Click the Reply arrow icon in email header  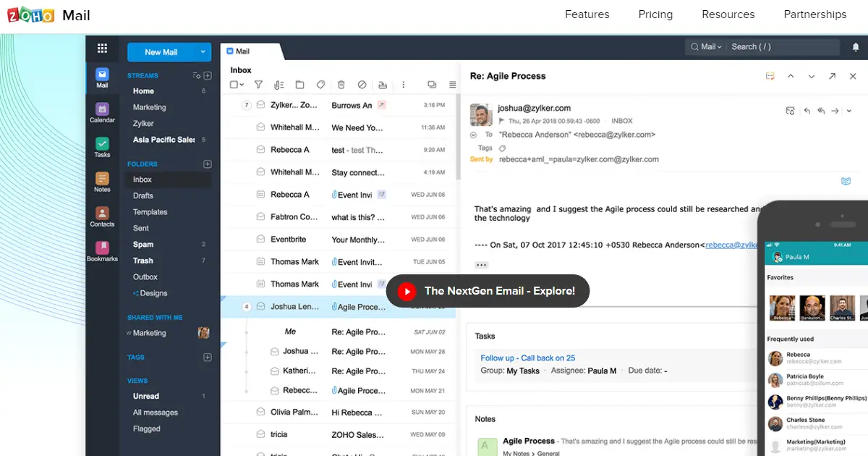pos(807,111)
